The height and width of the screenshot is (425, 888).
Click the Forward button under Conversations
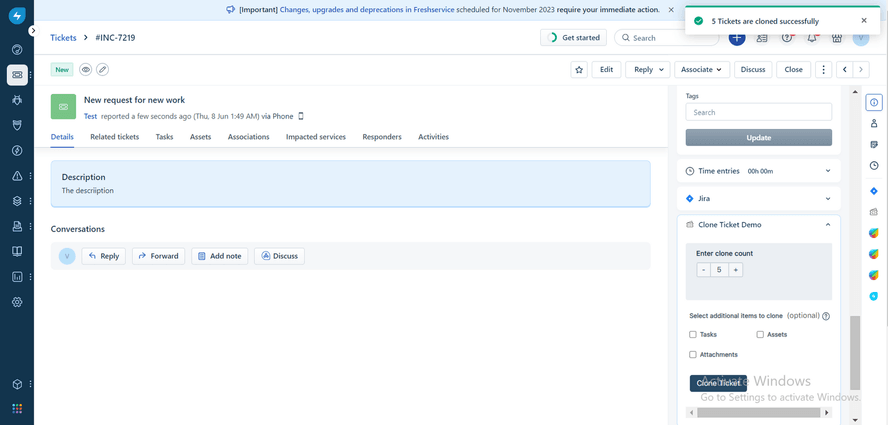pos(158,256)
